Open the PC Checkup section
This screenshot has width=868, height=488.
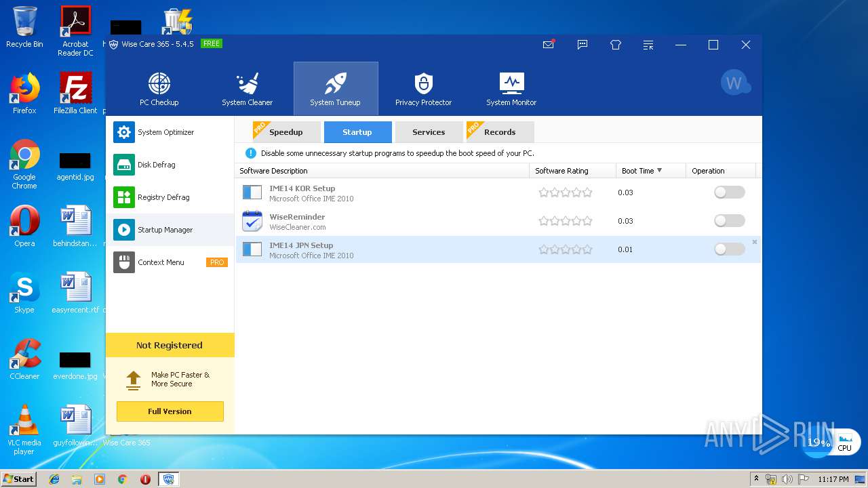pyautogui.click(x=159, y=89)
